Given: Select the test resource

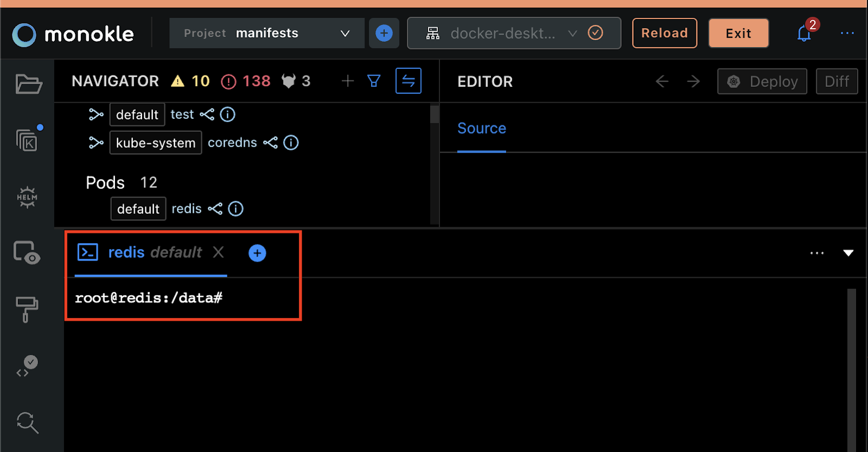Looking at the screenshot, I should (x=182, y=114).
